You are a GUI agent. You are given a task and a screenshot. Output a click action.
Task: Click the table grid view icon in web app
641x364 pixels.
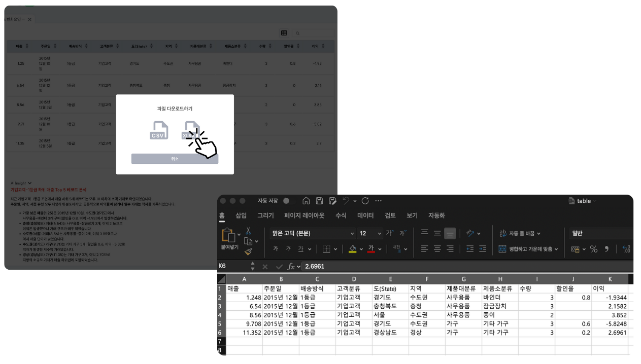click(x=284, y=33)
